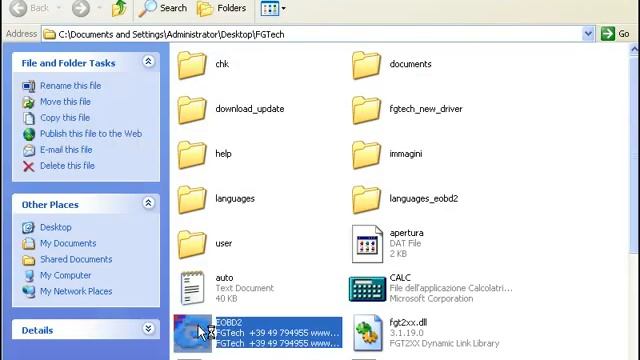The image size is (640, 360).
Task: Click E-mail this file link
Action: point(66,150)
